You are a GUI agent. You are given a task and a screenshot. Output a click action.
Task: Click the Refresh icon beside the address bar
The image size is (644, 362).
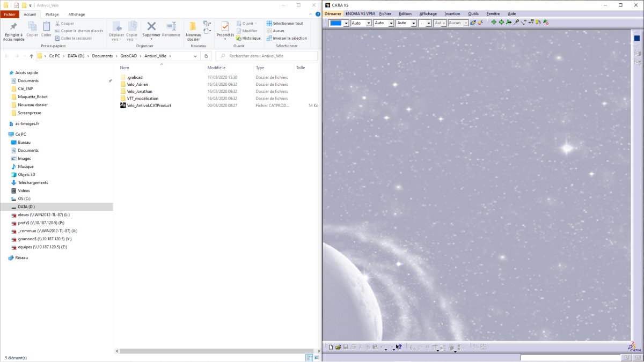coord(206,56)
